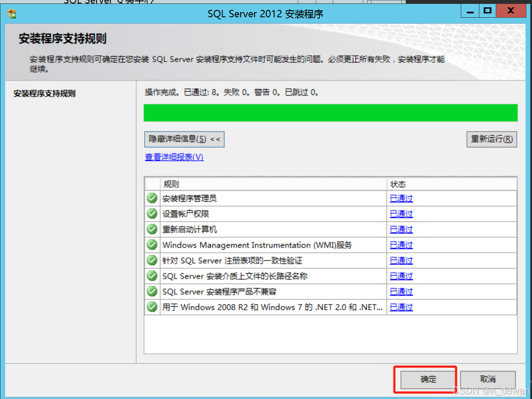Image resolution: width=532 pixels, height=399 pixels.
Task: Collapse details with 隐藏详细信息(S) button
Action: pos(184,139)
